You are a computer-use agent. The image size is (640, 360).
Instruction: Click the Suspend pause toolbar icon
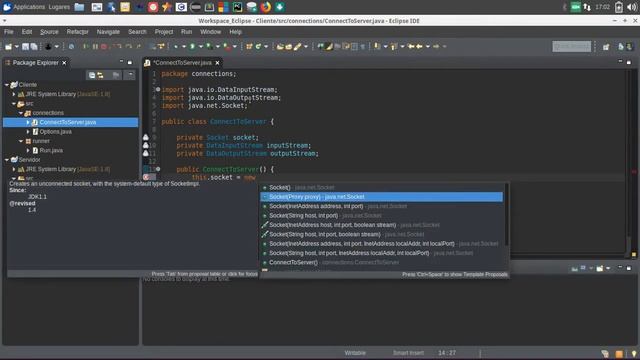click(x=95, y=47)
